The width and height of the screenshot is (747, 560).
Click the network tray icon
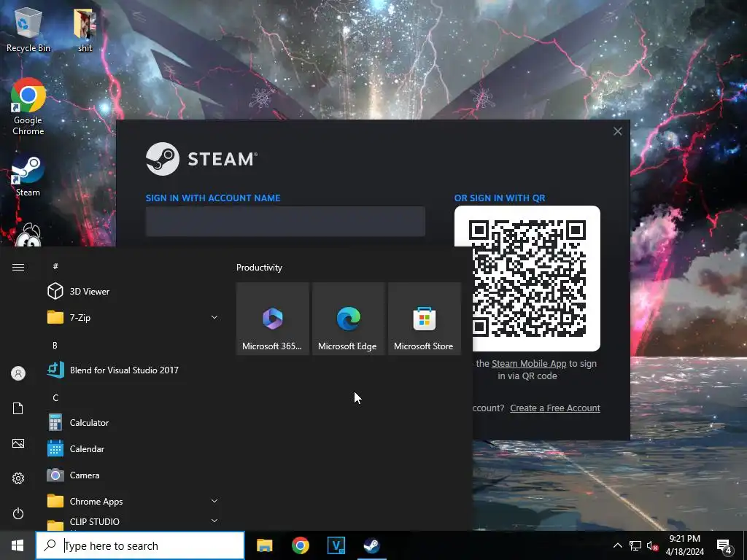[635, 545]
